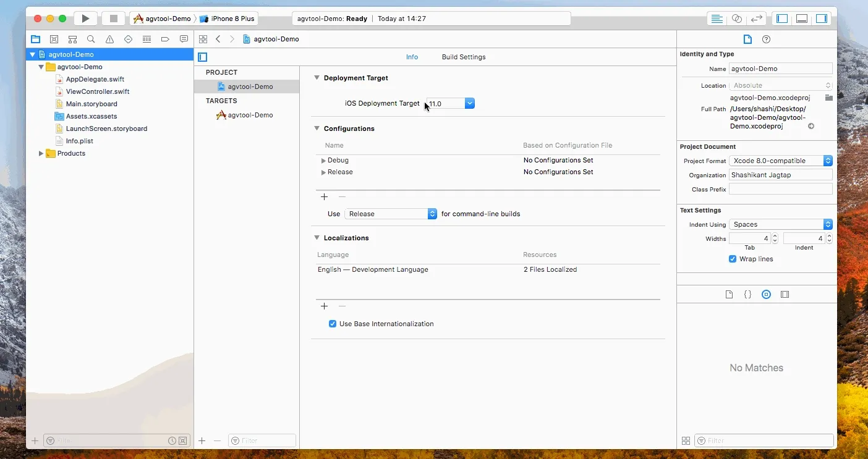Switch to the Assistant editor
Screen dimensions: 868x459
click(x=736, y=19)
